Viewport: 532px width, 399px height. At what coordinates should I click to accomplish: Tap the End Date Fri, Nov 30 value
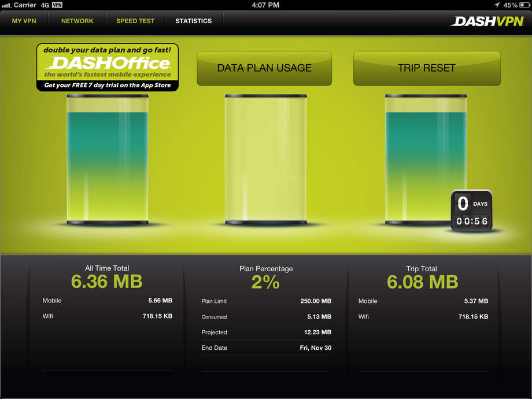tap(316, 348)
